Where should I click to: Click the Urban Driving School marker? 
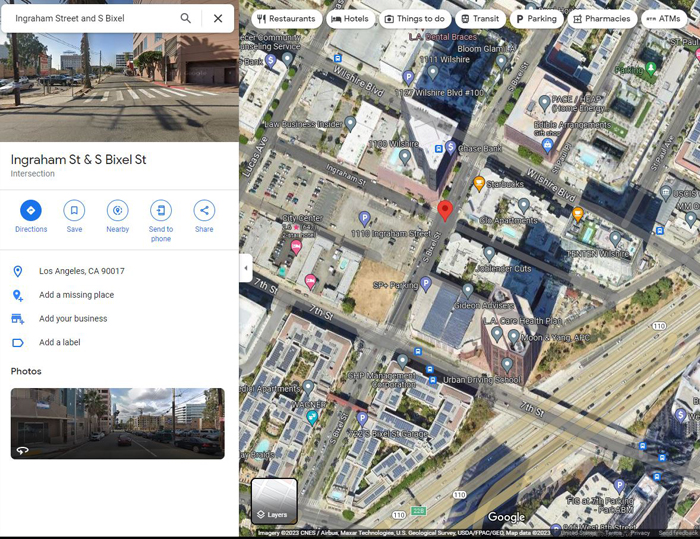point(507,364)
